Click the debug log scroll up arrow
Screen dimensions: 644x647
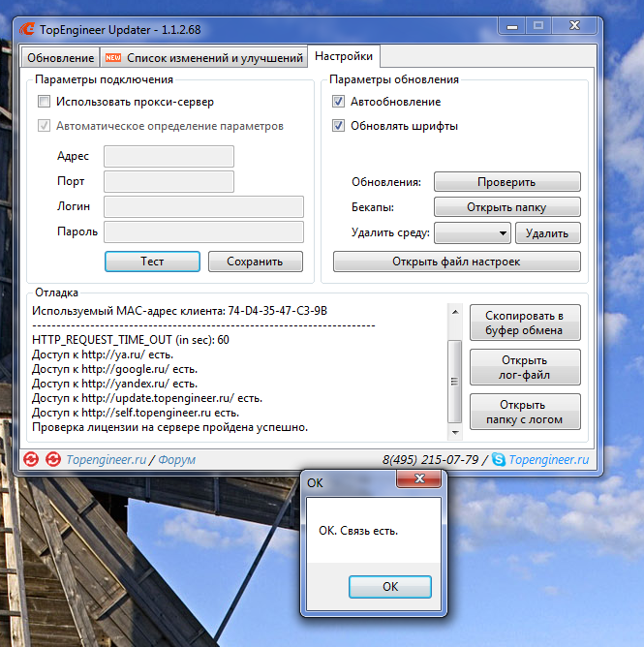point(455,312)
